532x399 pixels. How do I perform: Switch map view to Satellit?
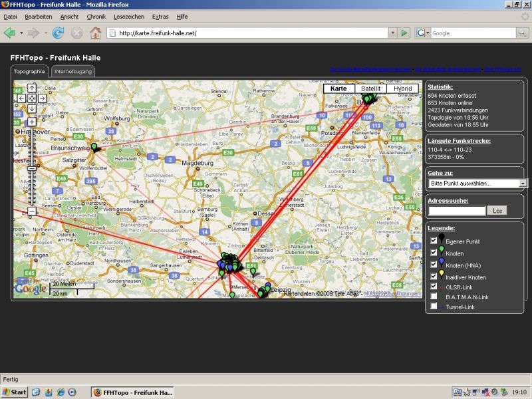pos(371,87)
